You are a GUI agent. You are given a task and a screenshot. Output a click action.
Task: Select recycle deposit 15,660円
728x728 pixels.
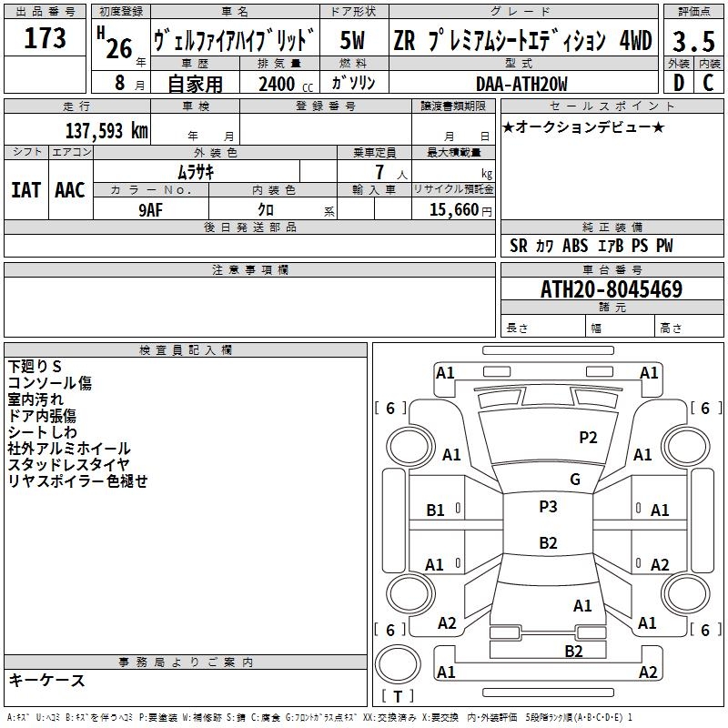coord(460,209)
